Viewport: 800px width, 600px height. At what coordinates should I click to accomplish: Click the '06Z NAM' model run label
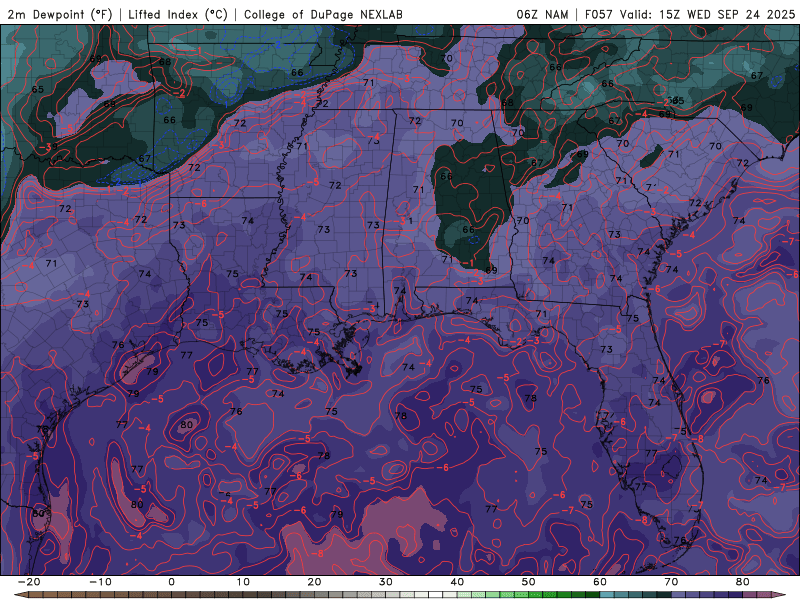click(x=542, y=14)
